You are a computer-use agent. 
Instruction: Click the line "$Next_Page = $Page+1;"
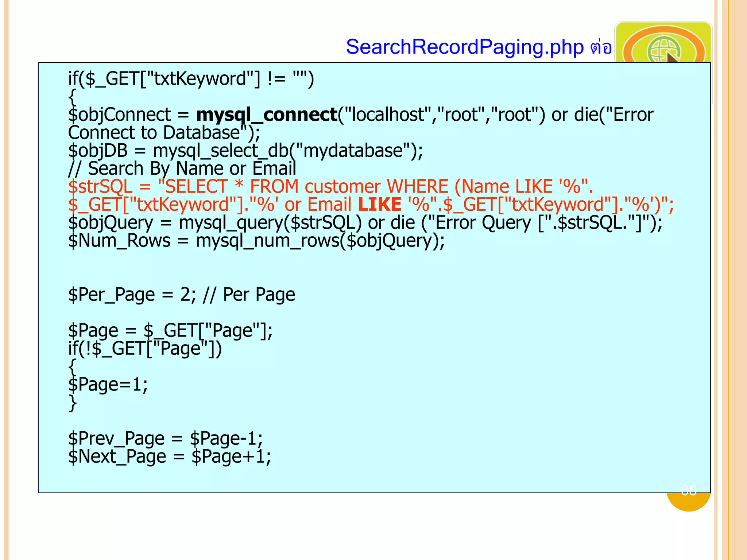(x=170, y=456)
